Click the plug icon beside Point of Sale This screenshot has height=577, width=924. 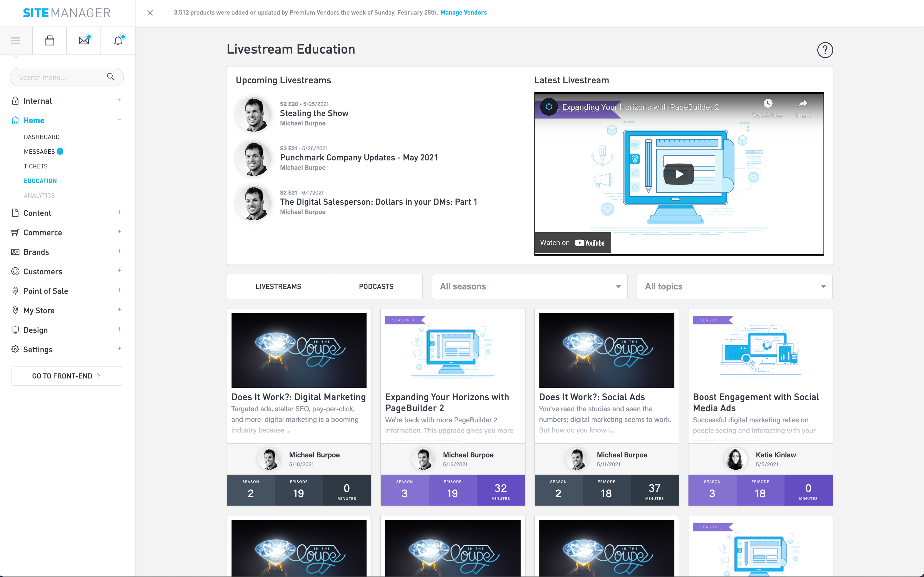15,291
